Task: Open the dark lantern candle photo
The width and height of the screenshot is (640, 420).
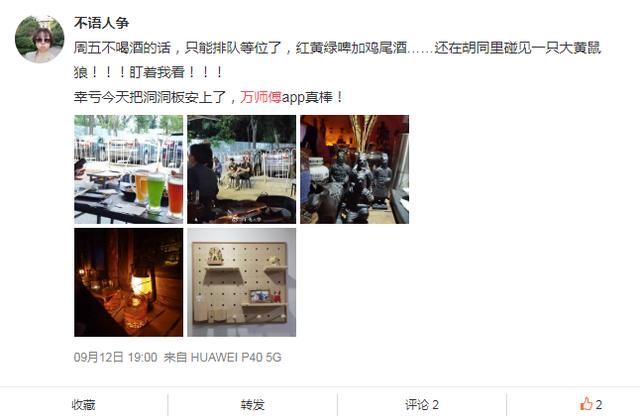Action: pos(129,282)
